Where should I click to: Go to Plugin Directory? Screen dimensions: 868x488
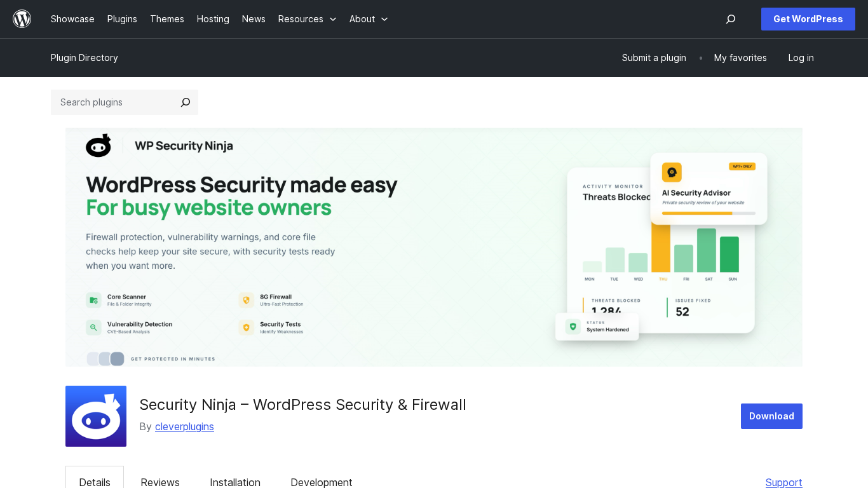tap(85, 58)
